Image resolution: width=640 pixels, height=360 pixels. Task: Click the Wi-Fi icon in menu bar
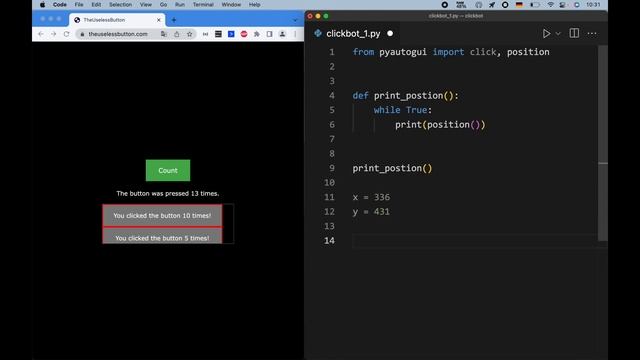click(x=551, y=4)
